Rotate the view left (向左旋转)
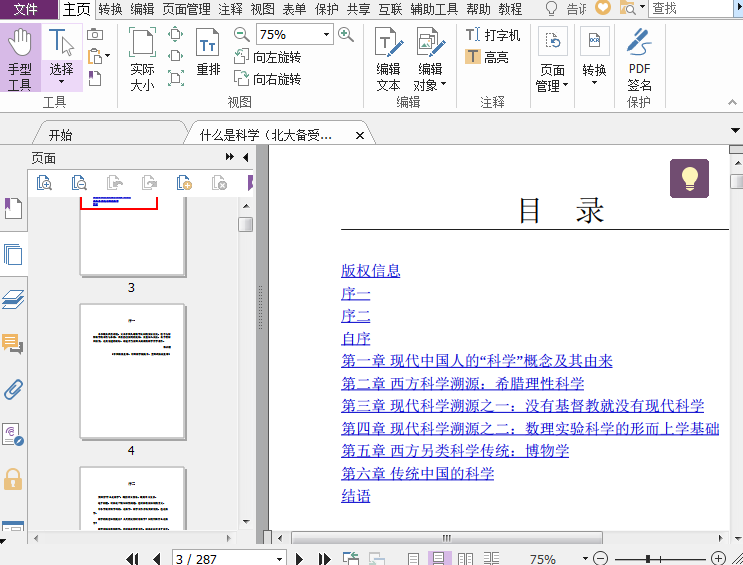Image resolution: width=743 pixels, height=565 pixels. tap(267, 57)
